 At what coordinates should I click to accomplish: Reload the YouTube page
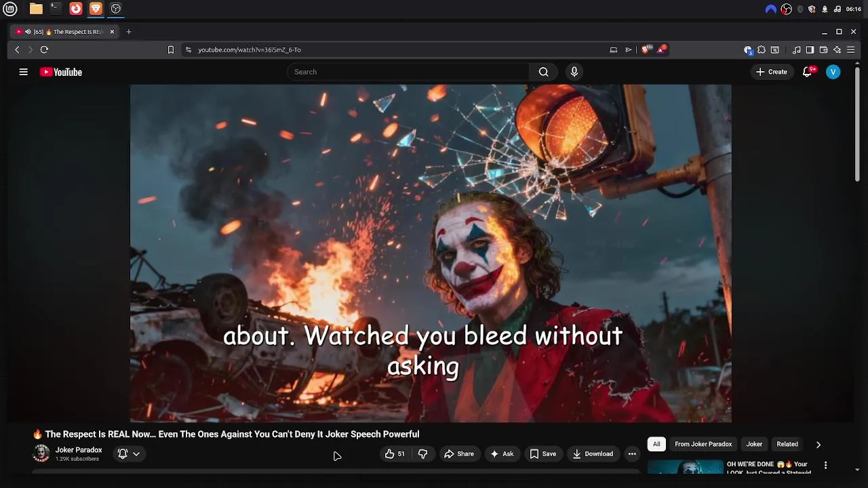click(44, 49)
